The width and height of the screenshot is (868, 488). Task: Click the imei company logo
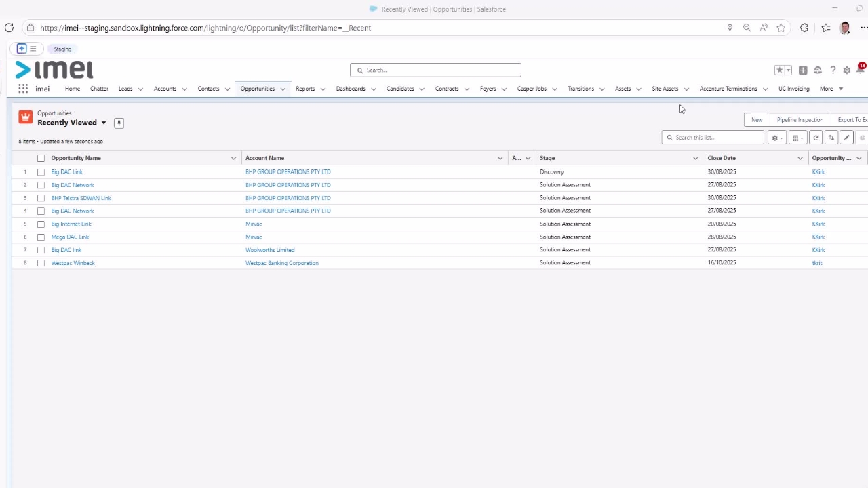(54, 69)
